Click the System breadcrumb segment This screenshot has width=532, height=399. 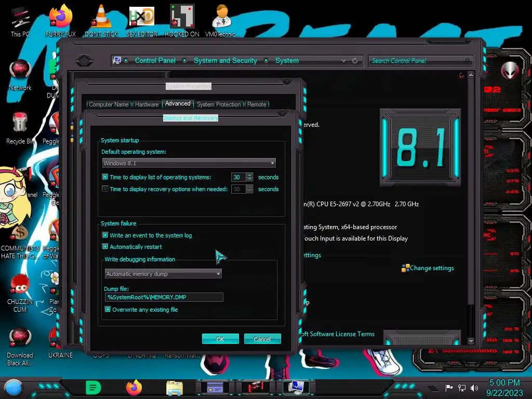coord(287,60)
